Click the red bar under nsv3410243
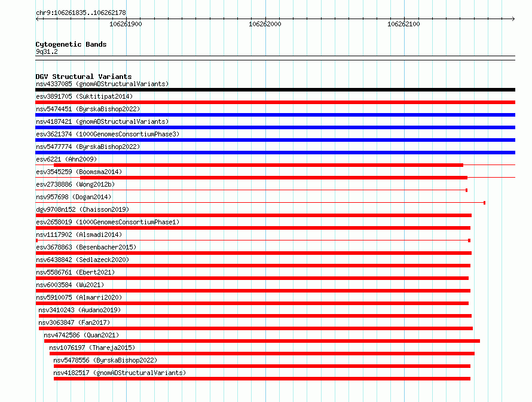Image resolution: width=532 pixels, height=402 pixels. [255, 316]
